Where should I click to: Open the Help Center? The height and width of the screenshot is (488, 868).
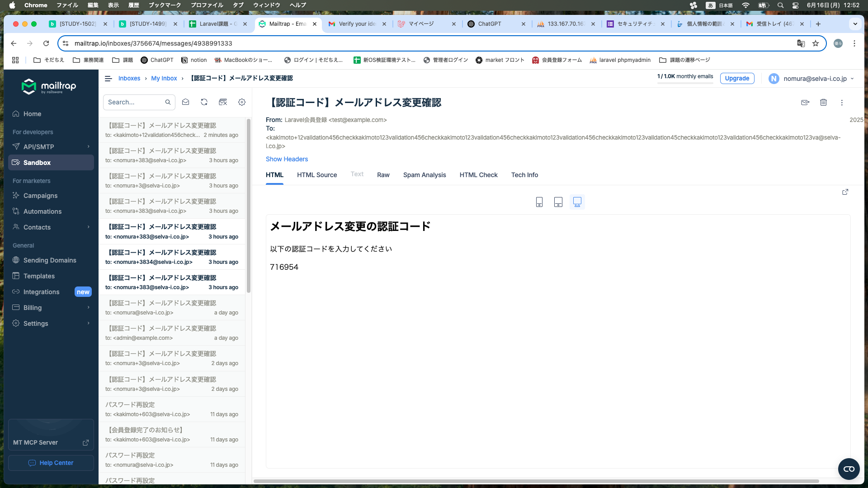(51, 463)
